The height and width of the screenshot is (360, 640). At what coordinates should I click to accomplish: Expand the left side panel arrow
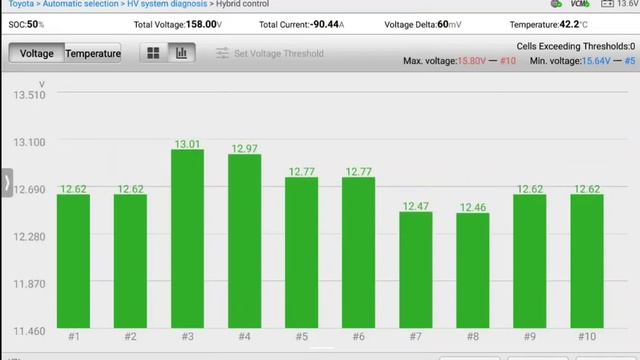(x=7, y=183)
